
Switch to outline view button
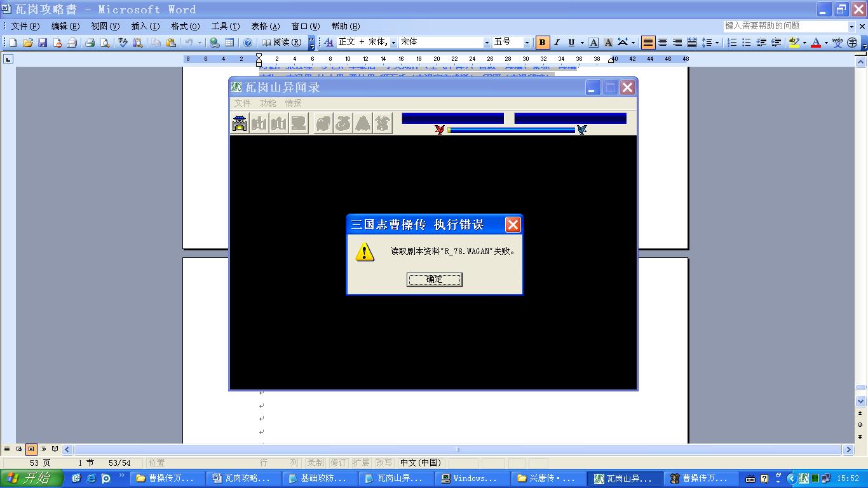[43, 449]
